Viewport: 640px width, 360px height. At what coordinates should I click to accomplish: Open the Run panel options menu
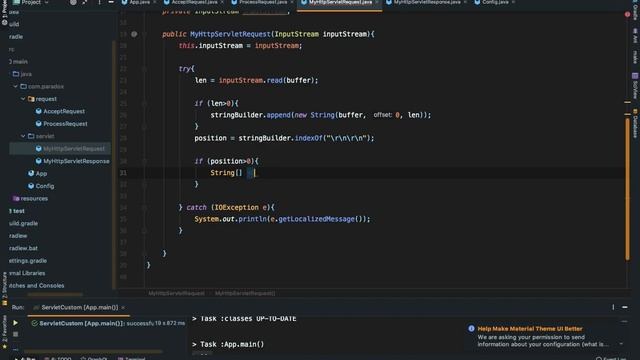click(x=613, y=307)
